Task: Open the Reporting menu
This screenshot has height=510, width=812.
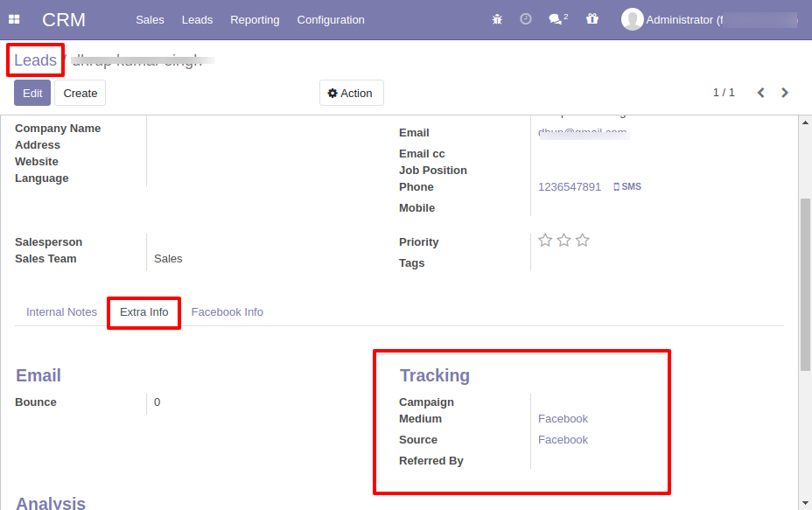Action: 255,19
